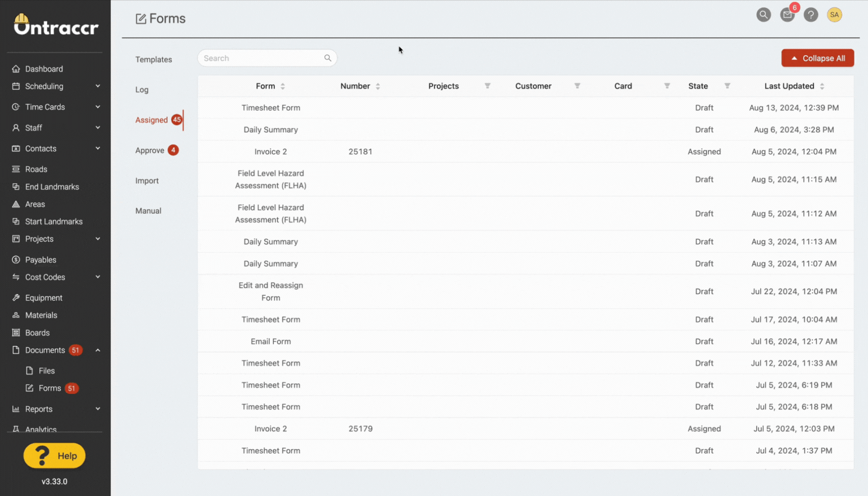Open Daily Summary updated Aug 6, 2024
This screenshot has height=496, width=868.
click(x=526, y=130)
